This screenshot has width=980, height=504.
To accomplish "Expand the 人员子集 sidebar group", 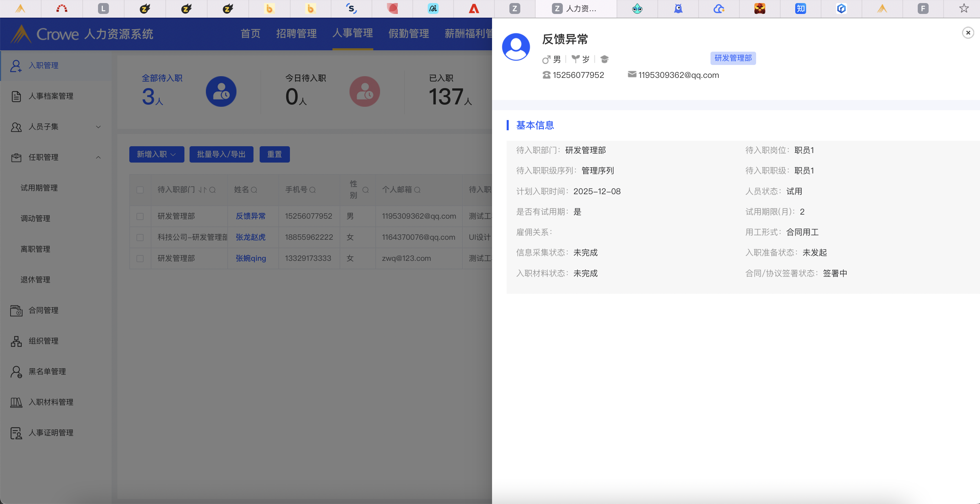I will click(x=98, y=127).
